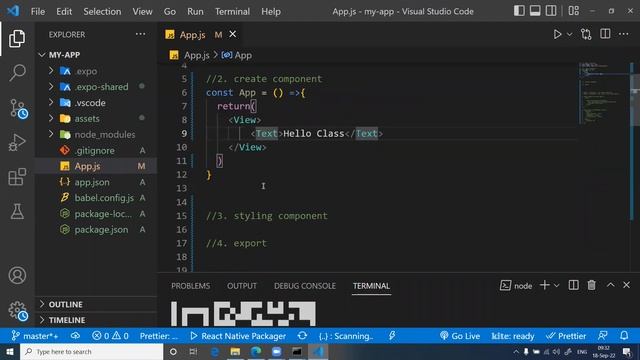
Task: Click the editor minimap
Action: coord(604,94)
